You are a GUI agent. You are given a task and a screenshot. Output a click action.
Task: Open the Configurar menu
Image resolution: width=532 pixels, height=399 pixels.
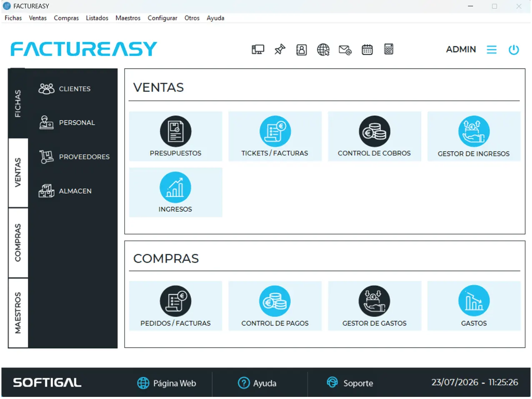coord(162,18)
